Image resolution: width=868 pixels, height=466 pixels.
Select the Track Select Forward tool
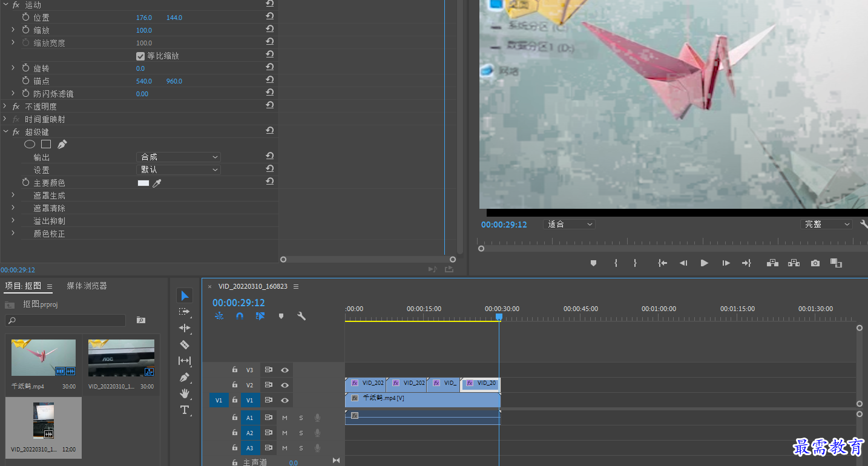coord(185,312)
